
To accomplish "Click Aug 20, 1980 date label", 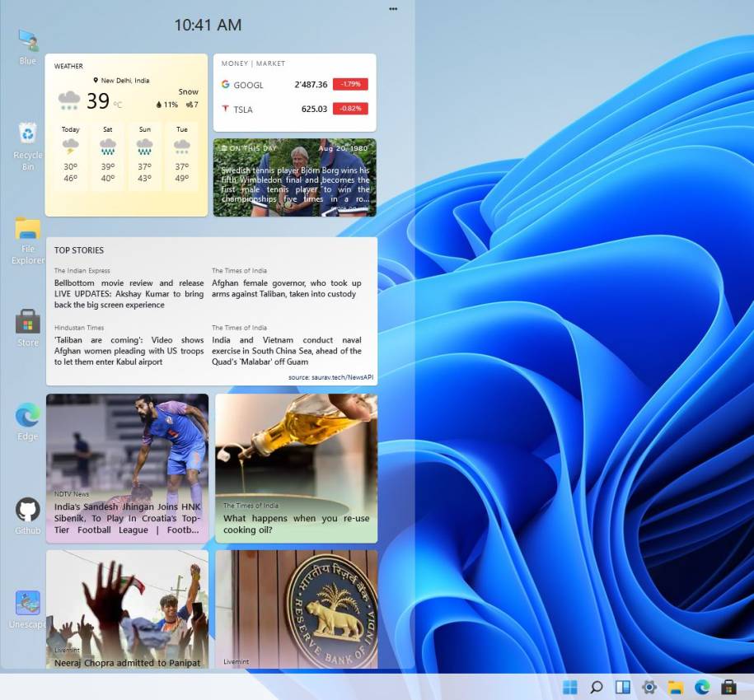I will click(343, 148).
